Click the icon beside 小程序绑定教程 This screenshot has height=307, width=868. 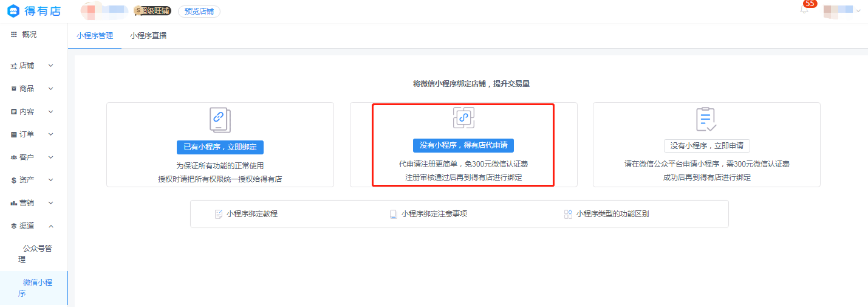tap(219, 214)
